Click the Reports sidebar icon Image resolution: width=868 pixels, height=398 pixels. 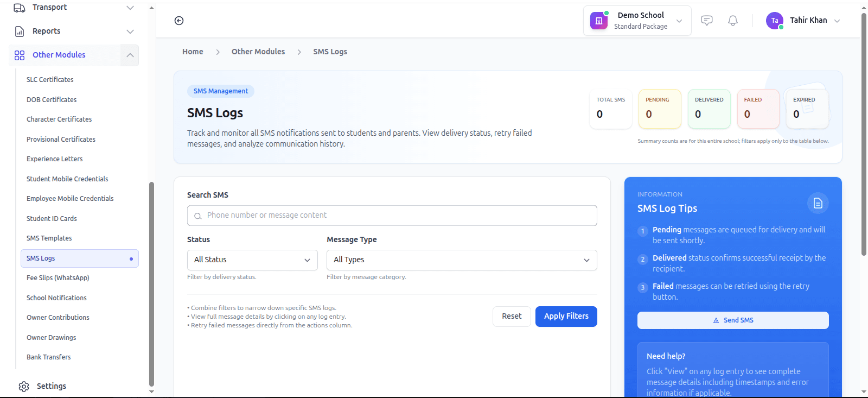[x=20, y=31]
